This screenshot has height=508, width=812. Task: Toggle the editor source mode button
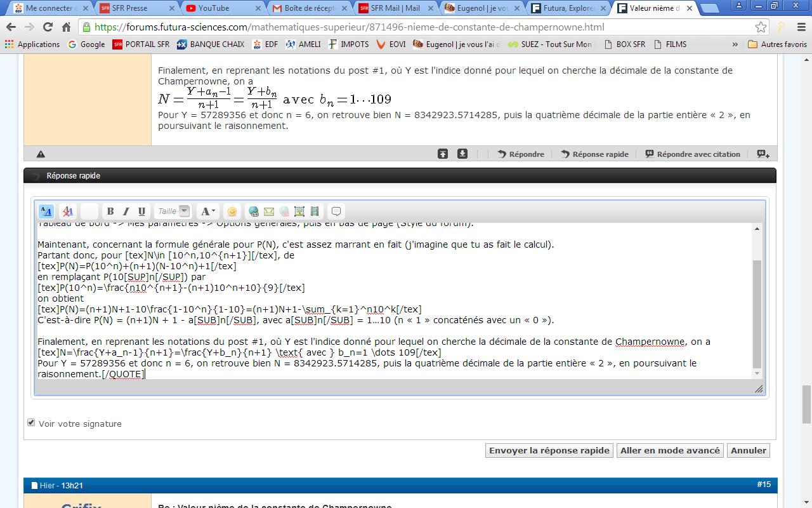click(x=46, y=211)
